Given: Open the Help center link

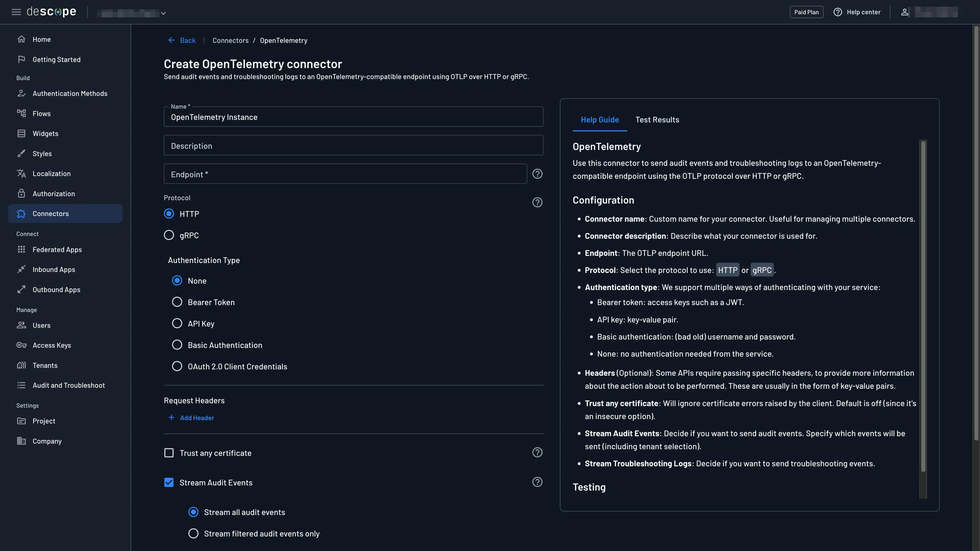Looking at the screenshot, I should click(857, 12).
